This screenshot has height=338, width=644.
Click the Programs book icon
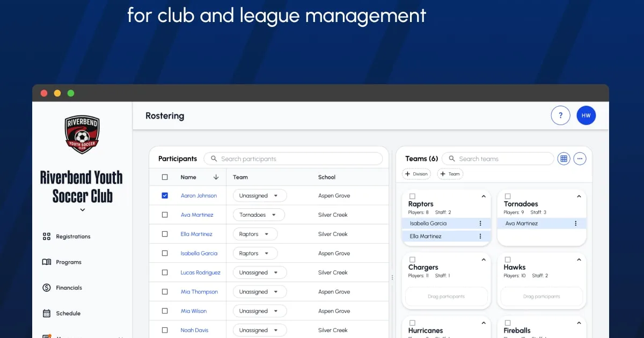pyautogui.click(x=46, y=262)
